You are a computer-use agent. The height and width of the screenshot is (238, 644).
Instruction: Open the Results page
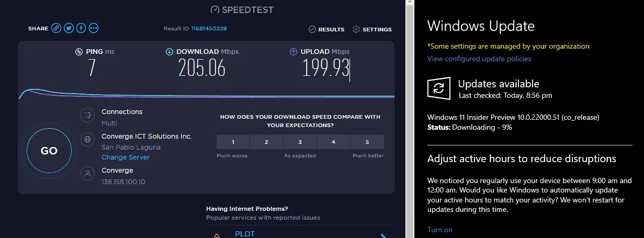coord(326,29)
